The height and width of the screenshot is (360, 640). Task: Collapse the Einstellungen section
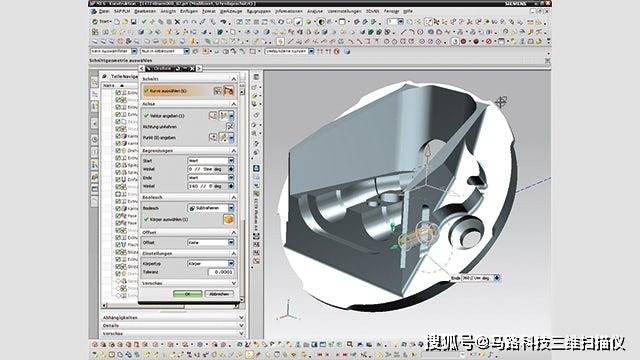click(233, 253)
